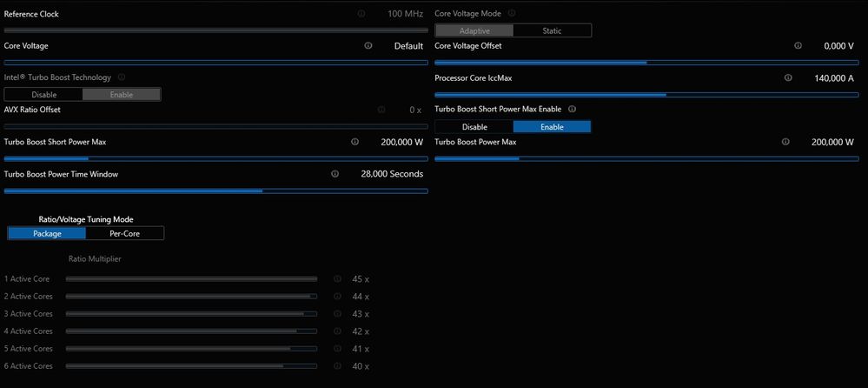Adjust Turbo Boost Short Power Max slider
Viewport: 868px width, 388px height.
click(215, 158)
